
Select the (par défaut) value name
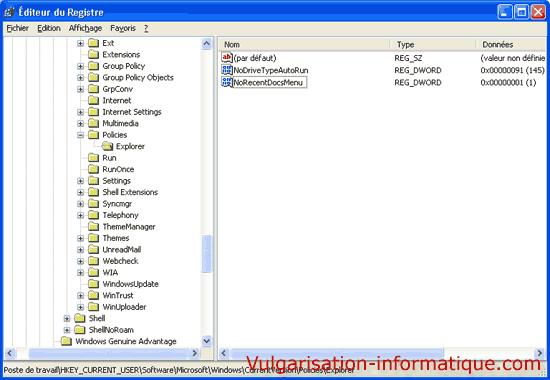click(x=255, y=58)
